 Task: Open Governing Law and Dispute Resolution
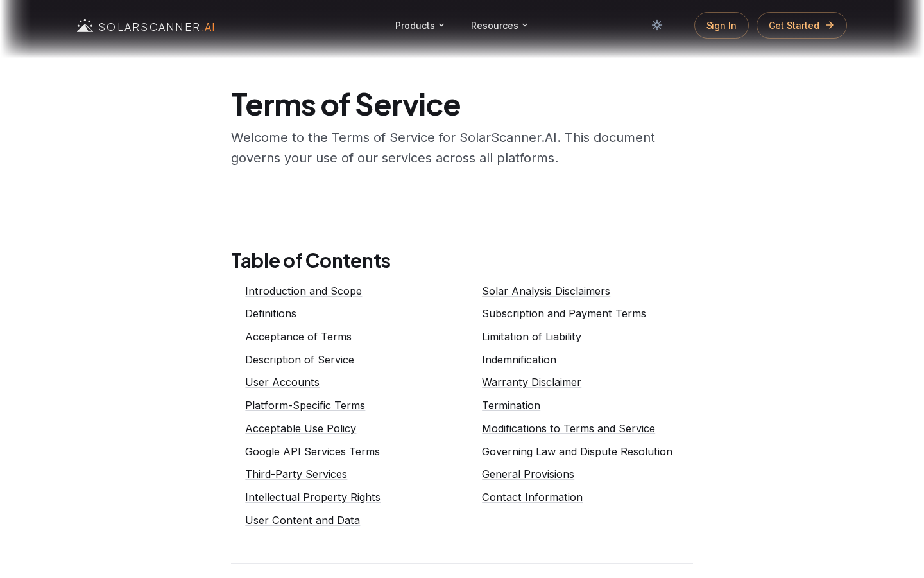[x=577, y=451]
